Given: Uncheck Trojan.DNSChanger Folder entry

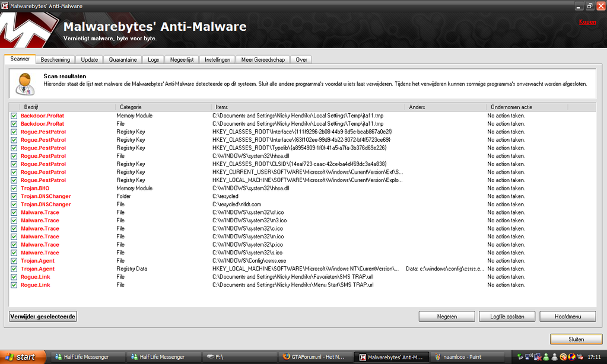Looking at the screenshot, I should point(14,196).
